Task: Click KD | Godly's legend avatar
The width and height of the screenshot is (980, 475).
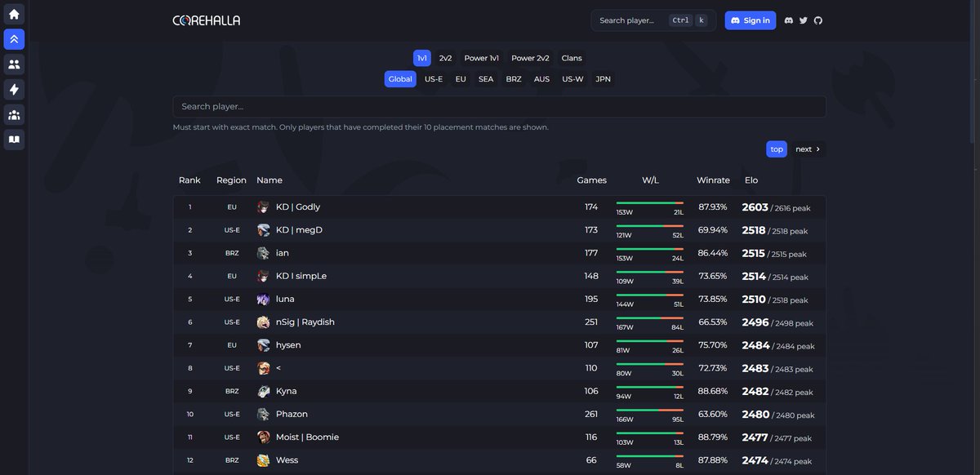Action: [263, 207]
